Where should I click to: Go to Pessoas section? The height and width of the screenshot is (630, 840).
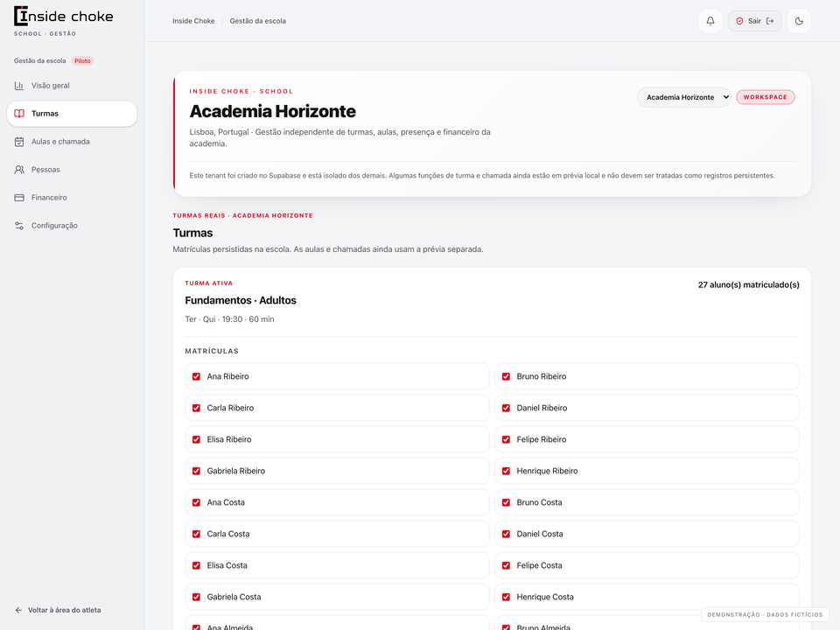pos(72,169)
